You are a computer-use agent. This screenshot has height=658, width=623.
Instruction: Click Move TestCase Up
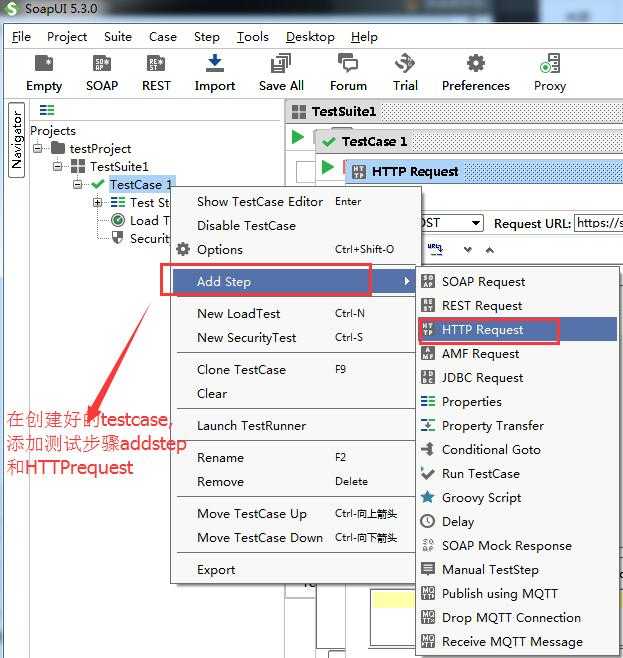(295, 514)
